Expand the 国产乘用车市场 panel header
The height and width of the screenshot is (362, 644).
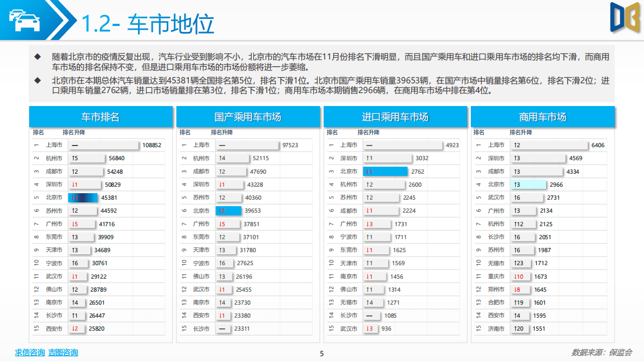(248, 116)
